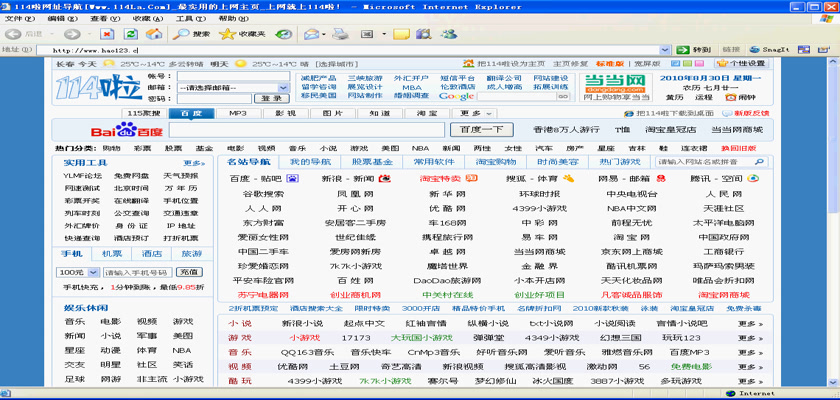Image resolution: width=840 pixels, height=400 pixels.
Task: Click the house icon beside 把114啦设为主页
Action: click(x=469, y=64)
